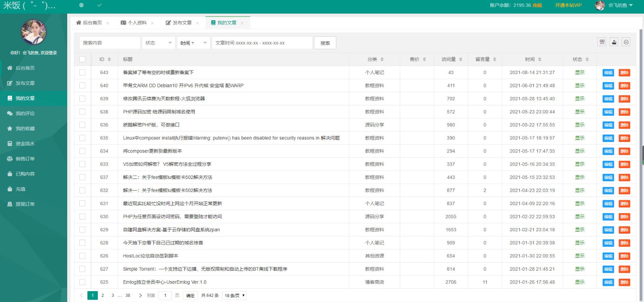The width and height of the screenshot is (644, 302).
Task: Go to next page using right arrow
Action: click(x=140, y=296)
